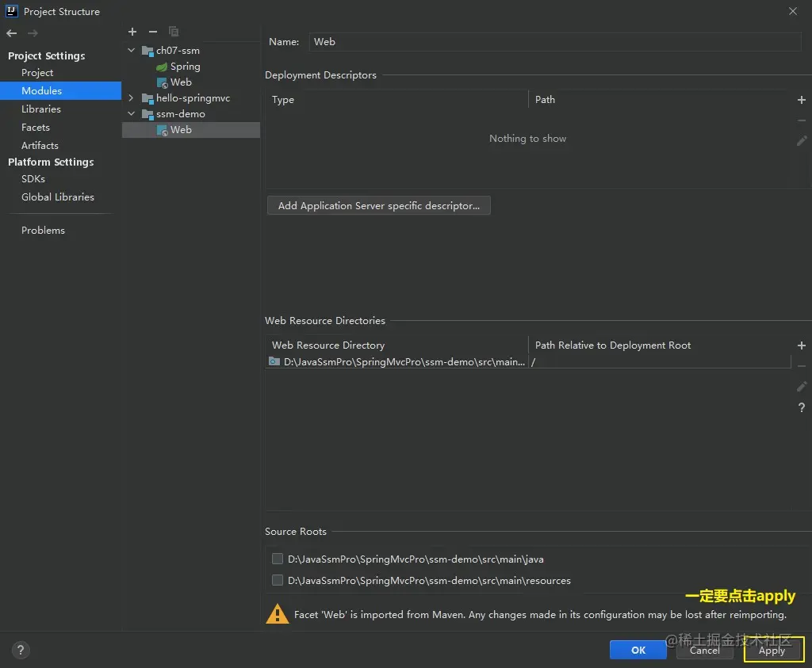Viewport: 812px width, 668px height.
Task: Remove deployment descriptor with minus icon
Action: [801, 120]
